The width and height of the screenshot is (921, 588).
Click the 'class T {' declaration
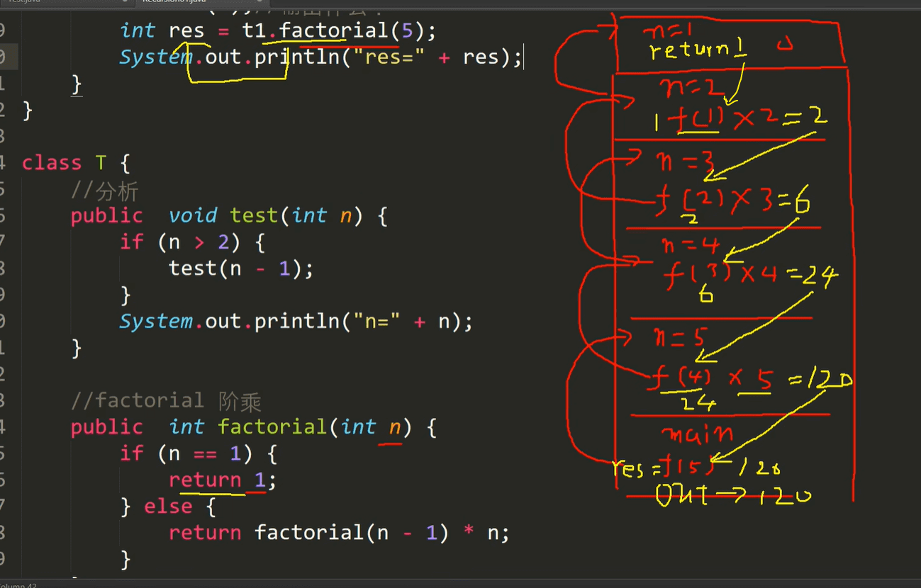pyautogui.click(x=76, y=163)
